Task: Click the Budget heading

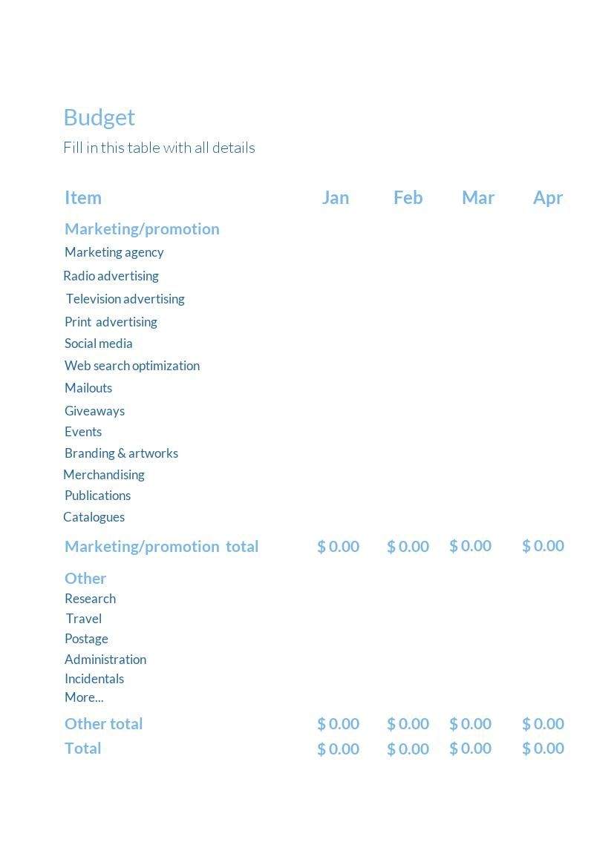Action: pos(99,117)
